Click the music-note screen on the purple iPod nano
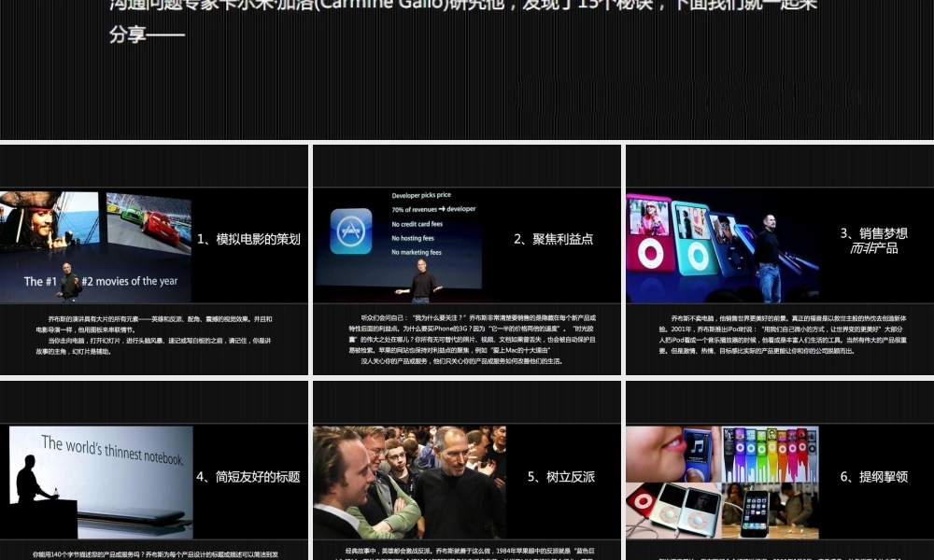934x560 pixels. click(697, 448)
